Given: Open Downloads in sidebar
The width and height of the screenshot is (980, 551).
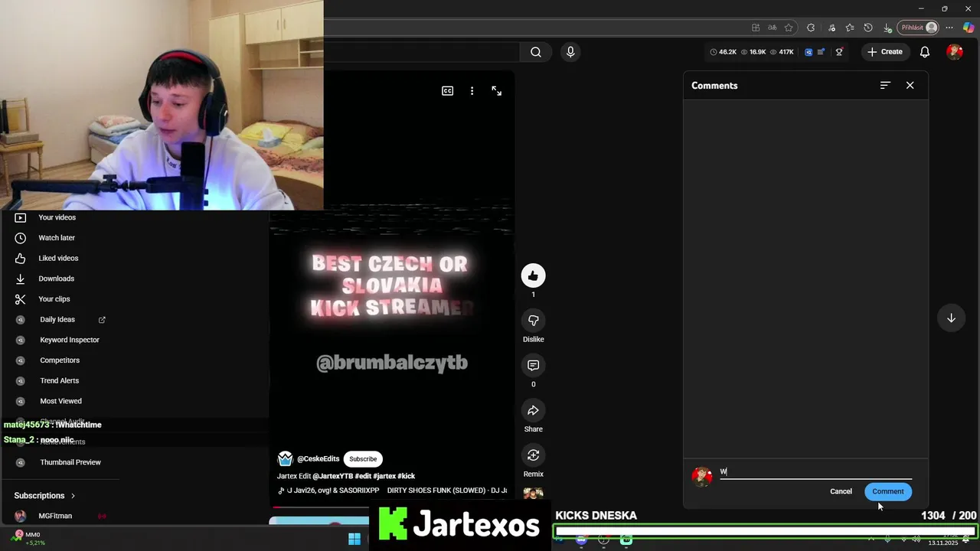Looking at the screenshot, I should pyautogui.click(x=57, y=279).
